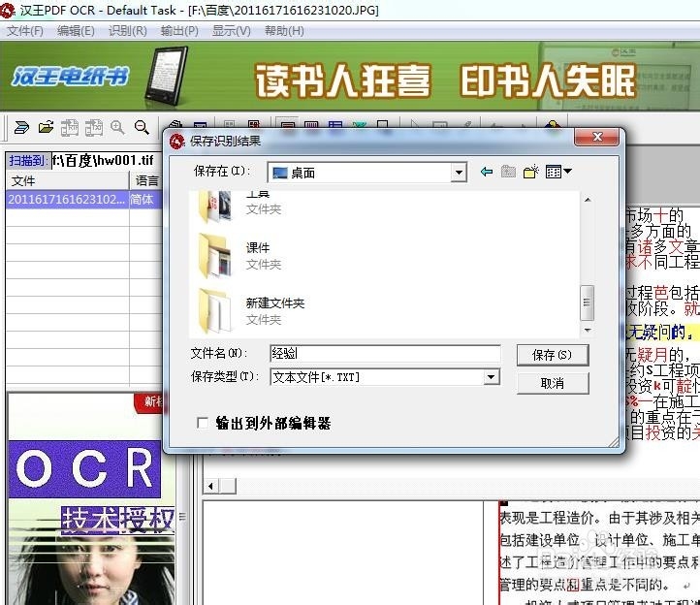700x605 pixels.
Task: Click the zoom out magnifier icon
Action: (x=142, y=128)
